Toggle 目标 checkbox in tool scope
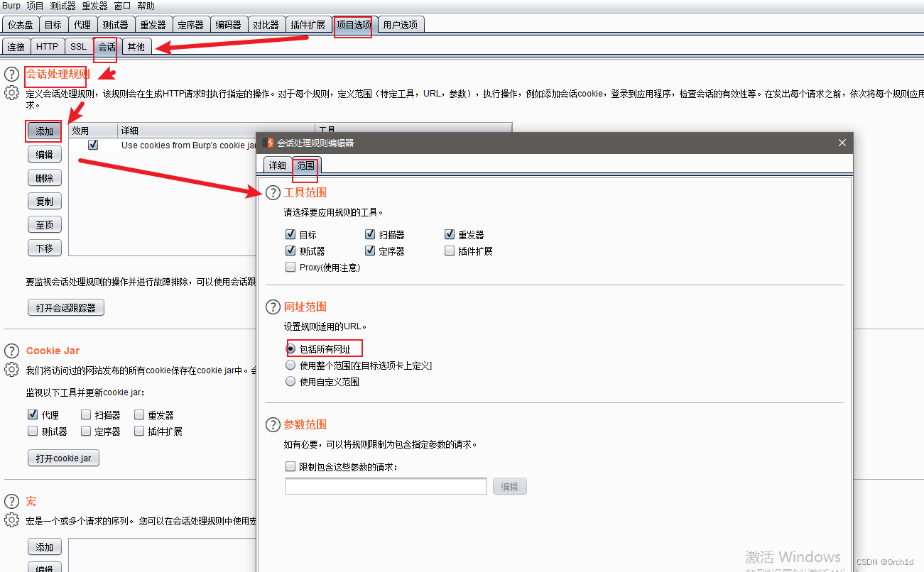924x572 pixels. [290, 234]
